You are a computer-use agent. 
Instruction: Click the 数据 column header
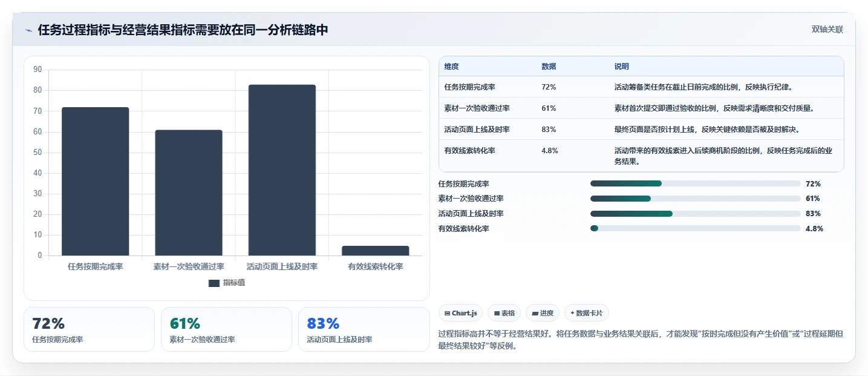point(549,67)
